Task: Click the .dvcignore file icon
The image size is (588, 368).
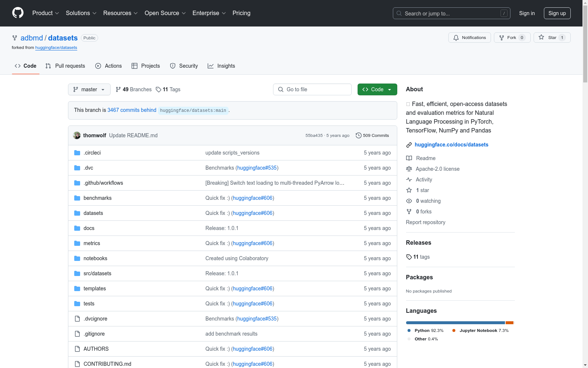Action: click(x=77, y=319)
